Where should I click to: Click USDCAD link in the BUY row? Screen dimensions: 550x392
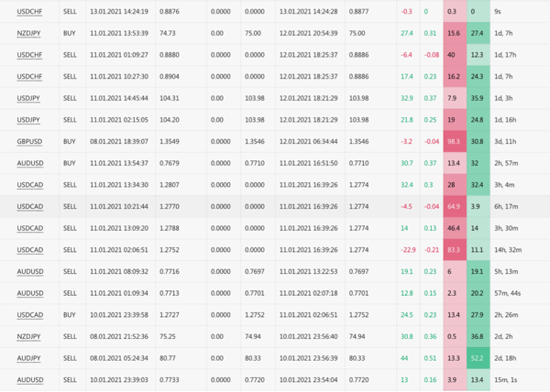(28, 314)
